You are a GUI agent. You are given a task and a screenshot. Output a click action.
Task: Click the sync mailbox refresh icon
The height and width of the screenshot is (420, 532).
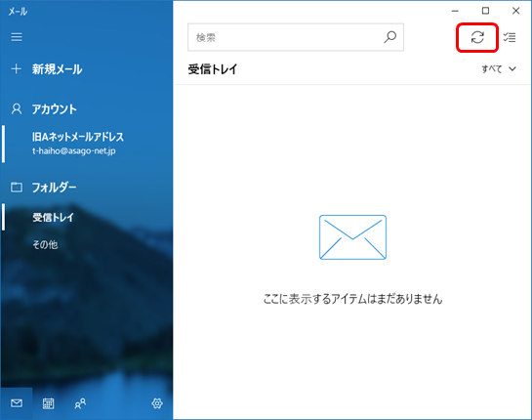(x=477, y=37)
